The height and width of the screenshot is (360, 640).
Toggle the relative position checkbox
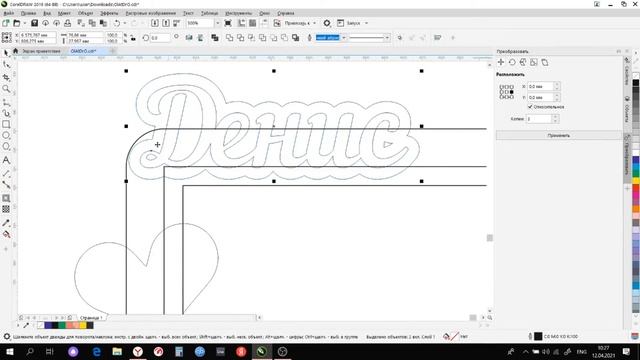[x=530, y=107]
